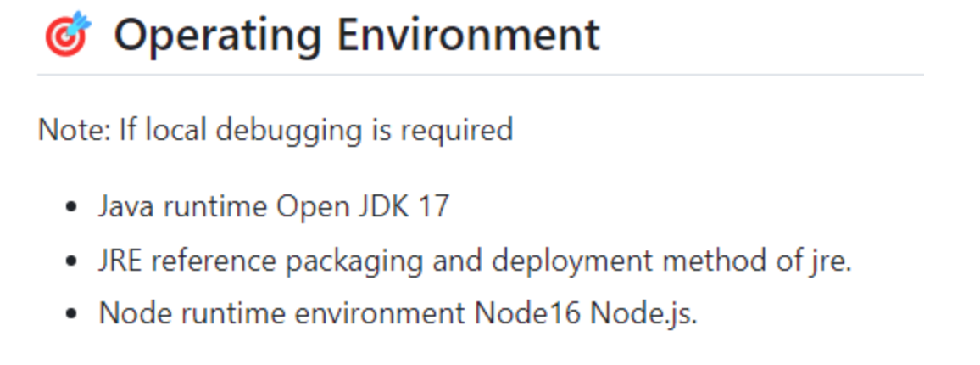
Task: Click the bullet before Node runtime
Action: point(74,313)
